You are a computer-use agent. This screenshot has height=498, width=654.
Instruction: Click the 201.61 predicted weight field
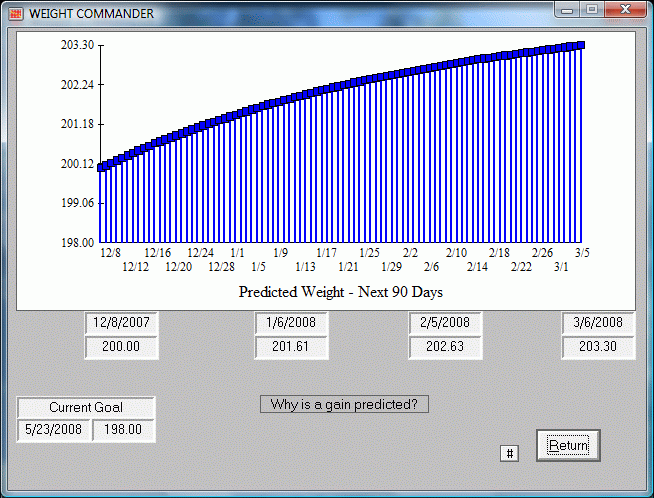point(292,347)
